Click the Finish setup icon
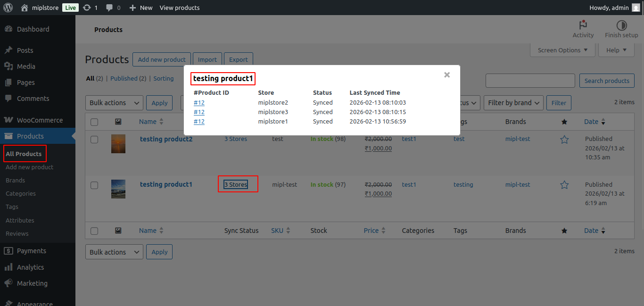This screenshot has width=644, height=306. (x=621, y=25)
